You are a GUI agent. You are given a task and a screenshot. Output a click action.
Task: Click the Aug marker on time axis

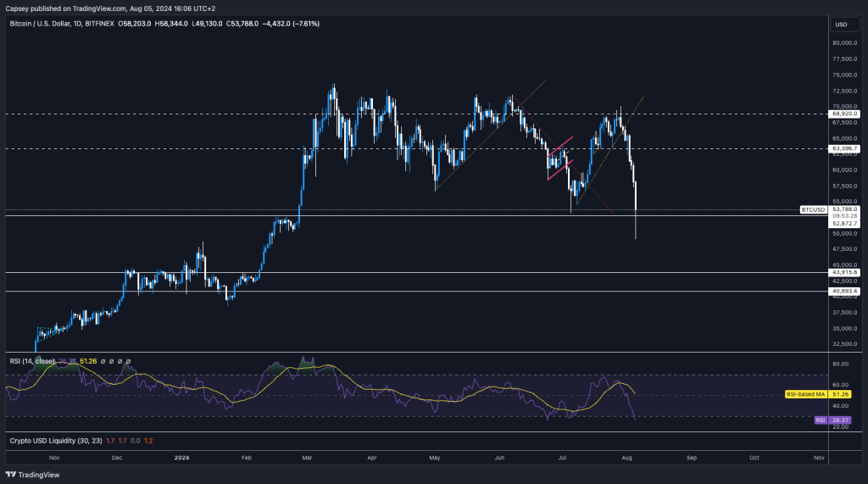click(x=628, y=457)
